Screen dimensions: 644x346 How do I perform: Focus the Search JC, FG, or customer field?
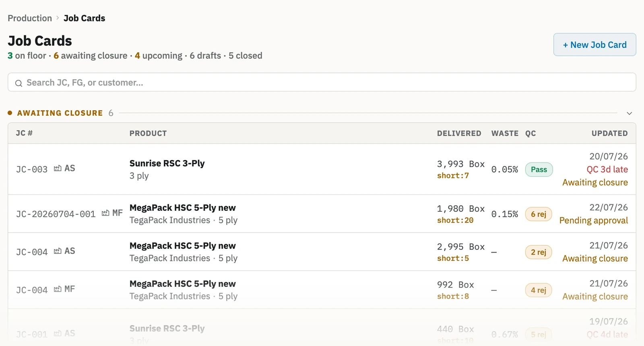[x=322, y=82]
